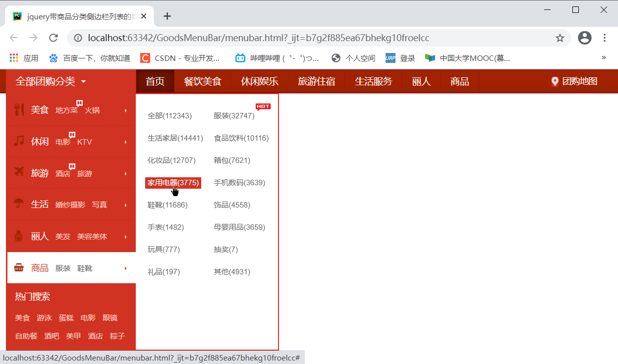Select 化妆品(12707)

point(171,160)
